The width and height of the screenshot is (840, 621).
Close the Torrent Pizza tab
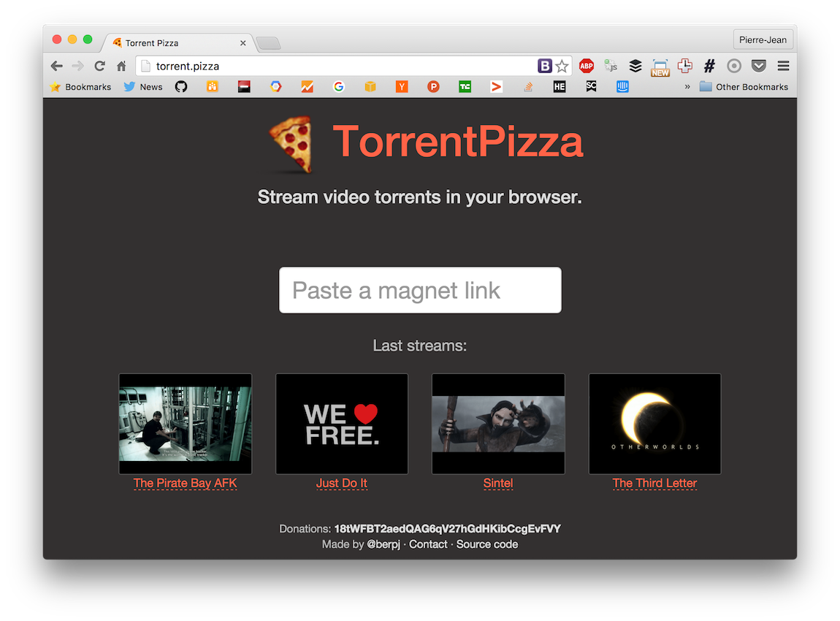243,43
